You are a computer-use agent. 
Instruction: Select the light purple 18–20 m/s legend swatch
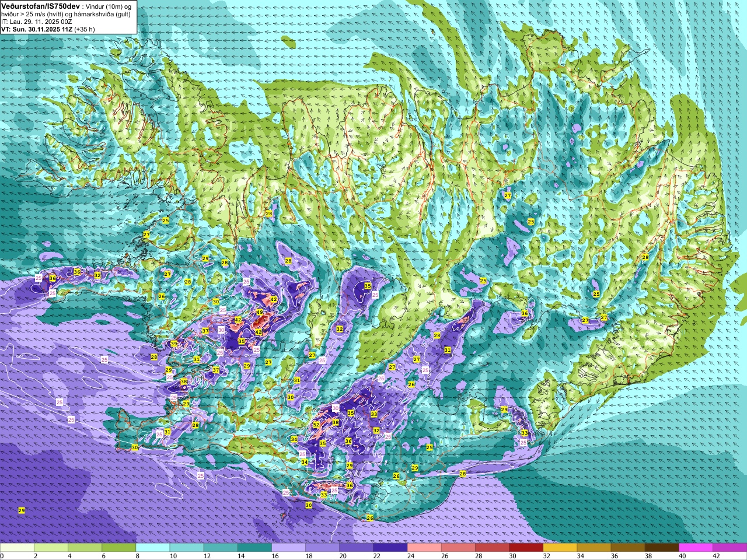click(322, 548)
